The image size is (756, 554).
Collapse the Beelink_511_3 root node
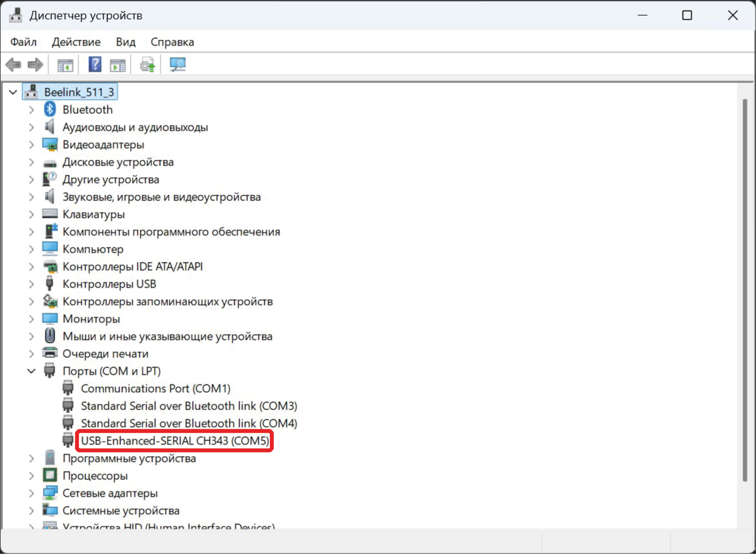[13, 92]
